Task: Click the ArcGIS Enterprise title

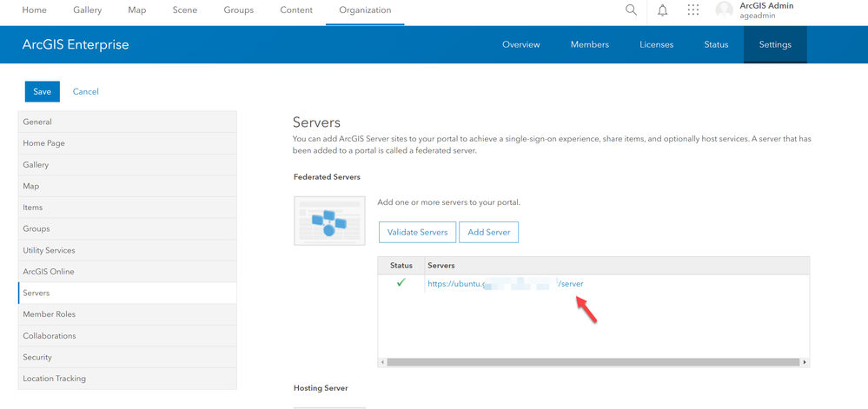Action: (76, 45)
